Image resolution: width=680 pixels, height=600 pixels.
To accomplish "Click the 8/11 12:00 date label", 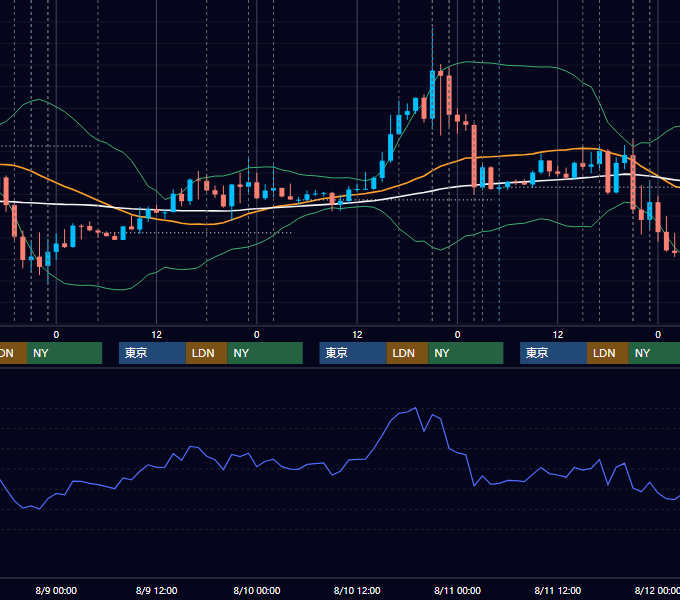I will [x=558, y=590].
